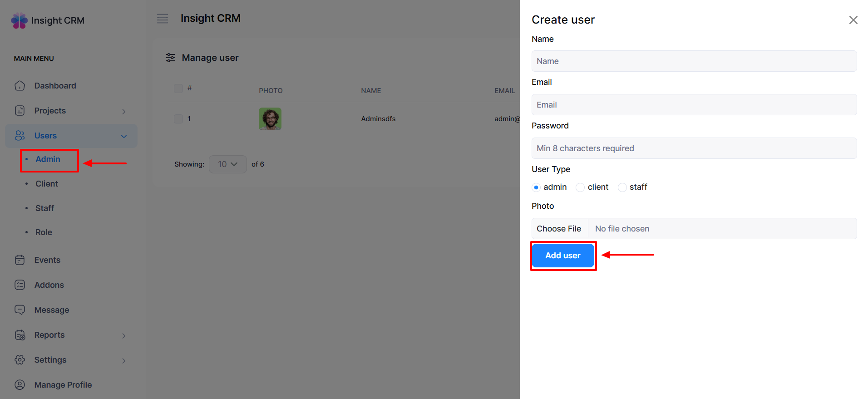868x399 pixels.
Task: Click into the Email input field
Action: pyautogui.click(x=694, y=105)
